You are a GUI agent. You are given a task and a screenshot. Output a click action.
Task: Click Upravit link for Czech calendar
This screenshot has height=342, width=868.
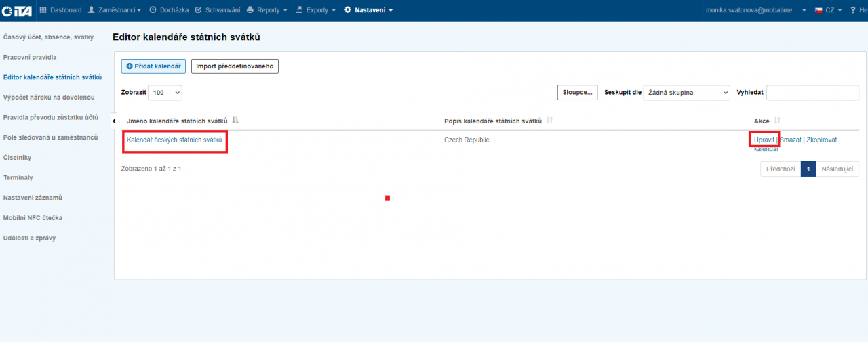tap(764, 140)
